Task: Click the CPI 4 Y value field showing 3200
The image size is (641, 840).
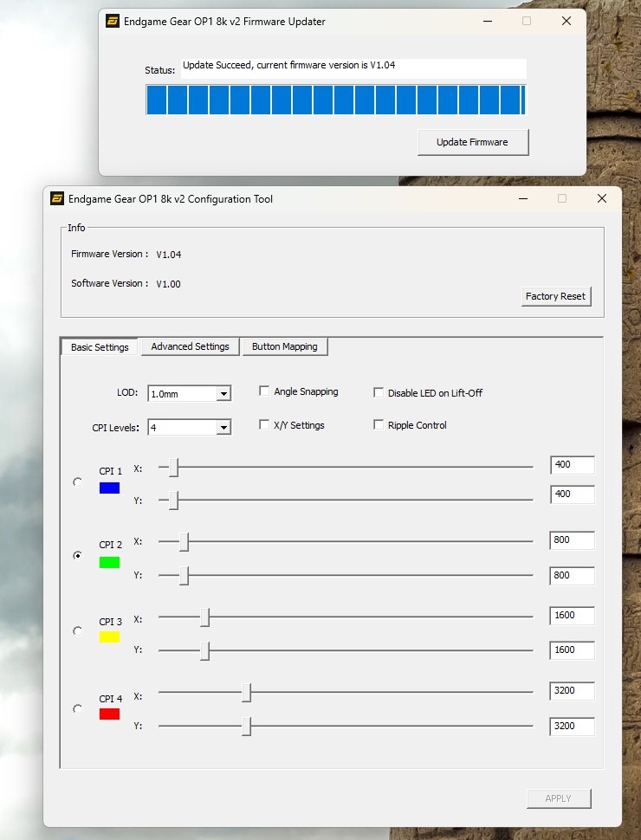Action: [x=573, y=726]
